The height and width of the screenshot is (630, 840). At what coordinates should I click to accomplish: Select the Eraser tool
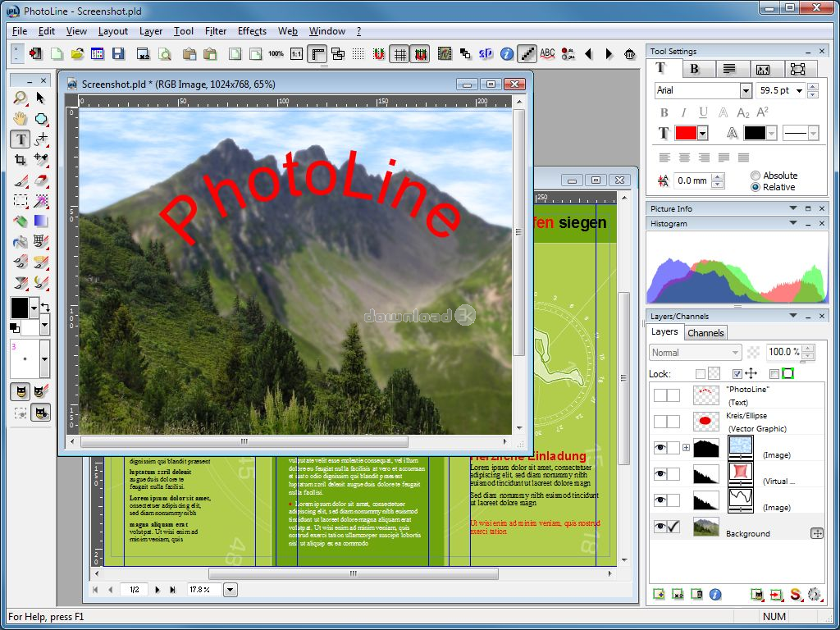[x=41, y=180]
